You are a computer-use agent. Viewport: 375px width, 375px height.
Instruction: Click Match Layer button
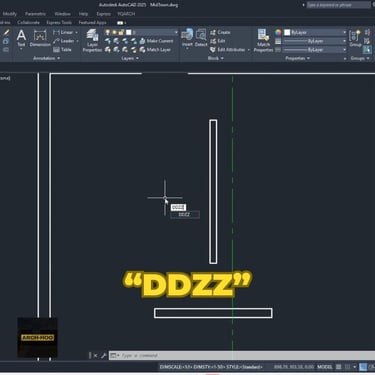(x=155, y=50)
